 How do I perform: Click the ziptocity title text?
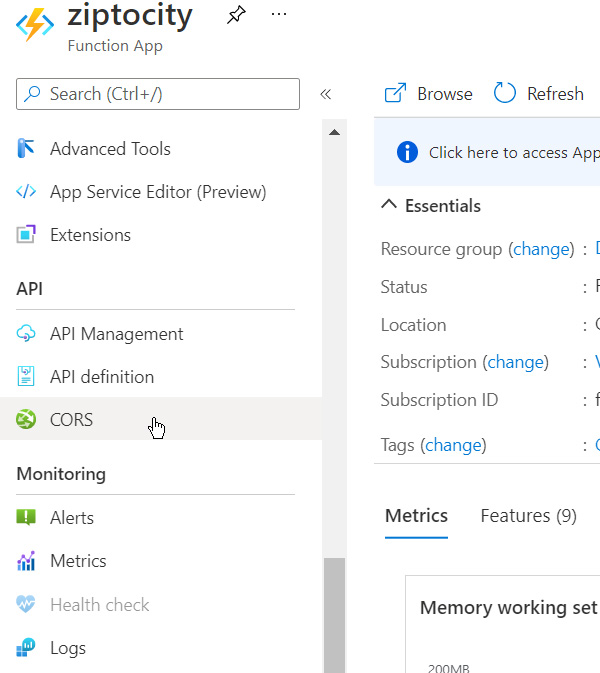[130, 15]
